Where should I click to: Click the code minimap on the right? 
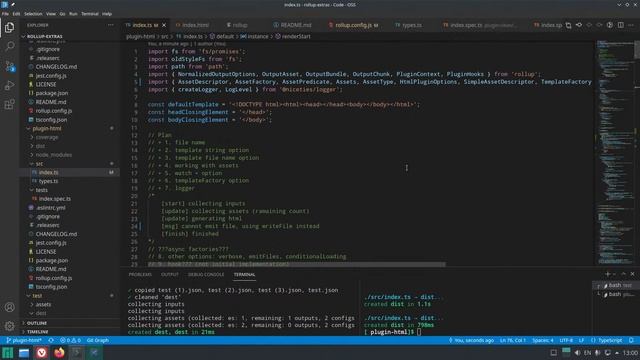click(x=615, y=153)
